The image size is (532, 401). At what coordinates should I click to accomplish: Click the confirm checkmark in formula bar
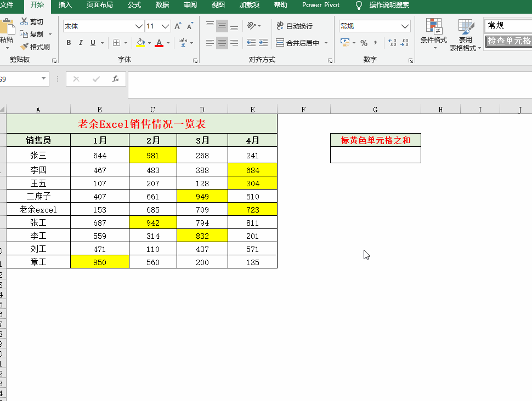(x=96, y=79)
